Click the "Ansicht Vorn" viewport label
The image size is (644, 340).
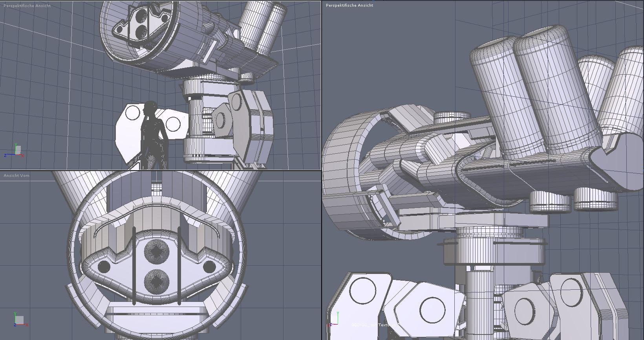[x=16, y=175]
